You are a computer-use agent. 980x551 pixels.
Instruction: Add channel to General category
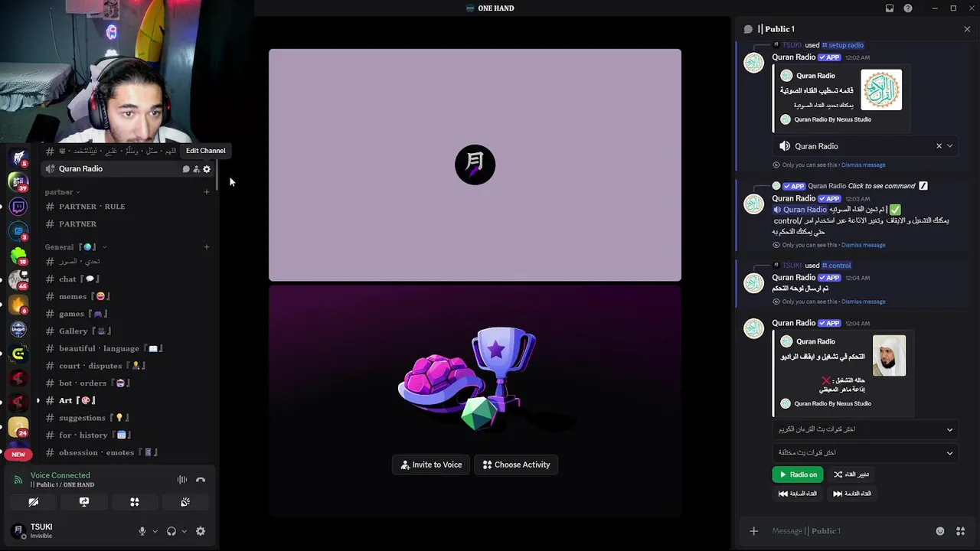point(207,247)
